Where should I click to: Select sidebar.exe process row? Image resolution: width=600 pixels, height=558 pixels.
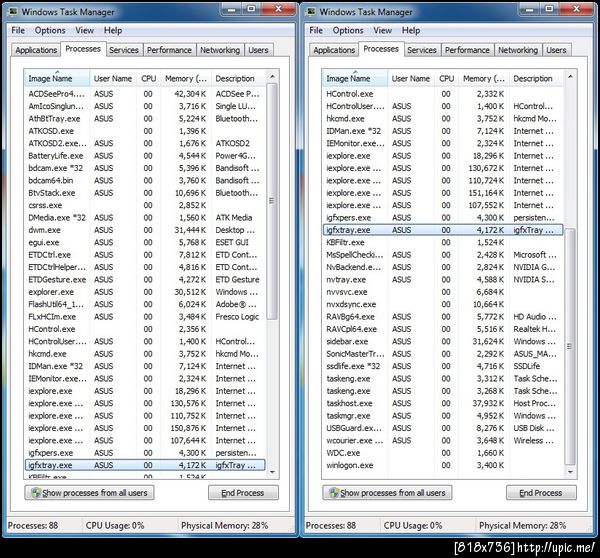(x=443, y=341)
